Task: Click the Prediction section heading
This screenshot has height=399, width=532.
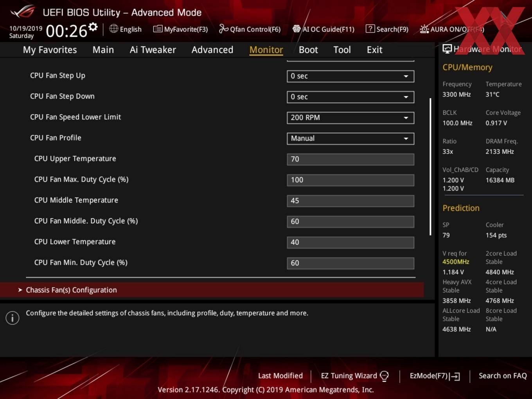Action: tap(461, 208)
